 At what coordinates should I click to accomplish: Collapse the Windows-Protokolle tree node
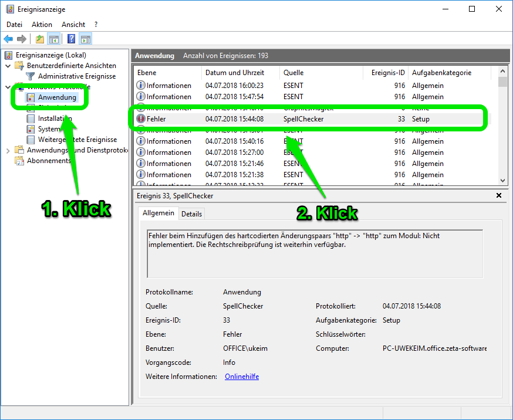coord(8,87)
